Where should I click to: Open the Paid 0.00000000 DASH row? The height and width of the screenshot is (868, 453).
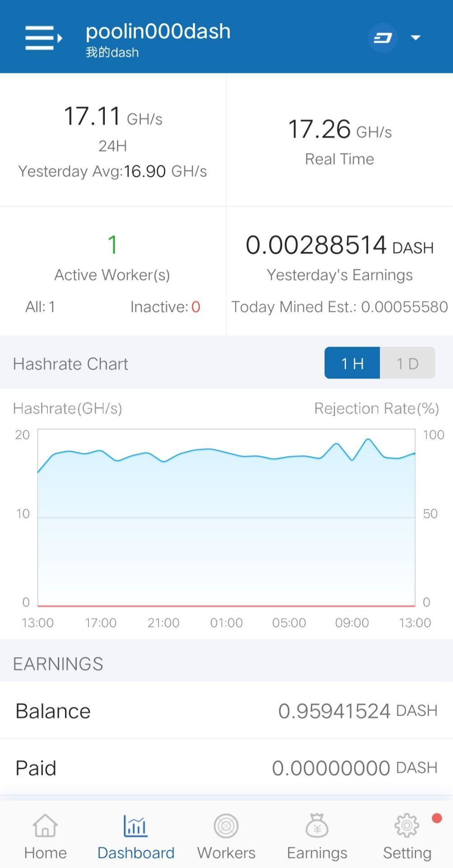(226, 768)
